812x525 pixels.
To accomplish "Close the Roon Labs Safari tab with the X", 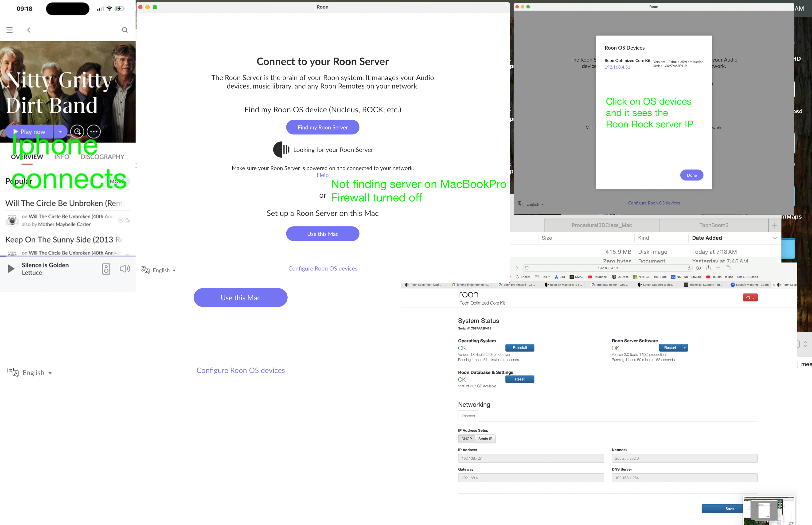I will pyautogui.click(x=773, y=285).
